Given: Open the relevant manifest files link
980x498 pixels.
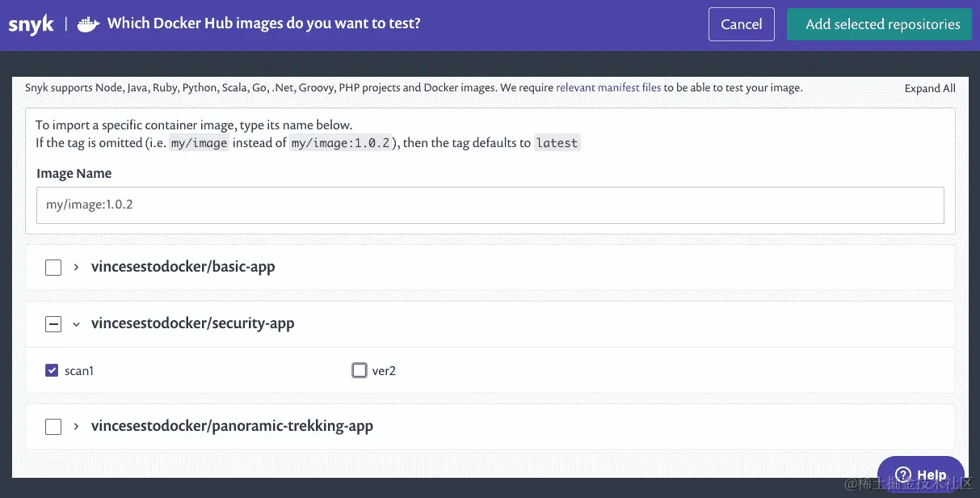Looking at the screenshot, I should (x=609, y=87).
